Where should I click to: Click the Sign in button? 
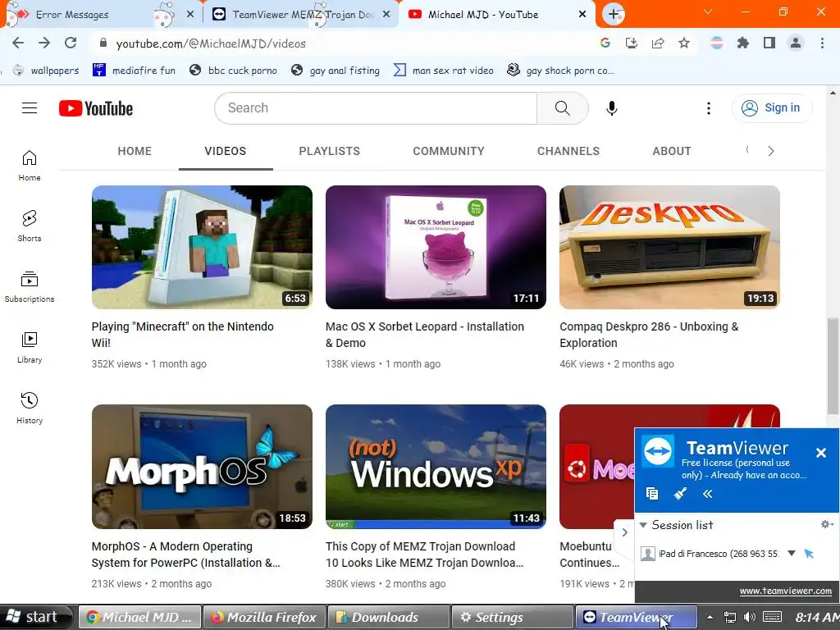pyautogui.click(x=772, y=107)
